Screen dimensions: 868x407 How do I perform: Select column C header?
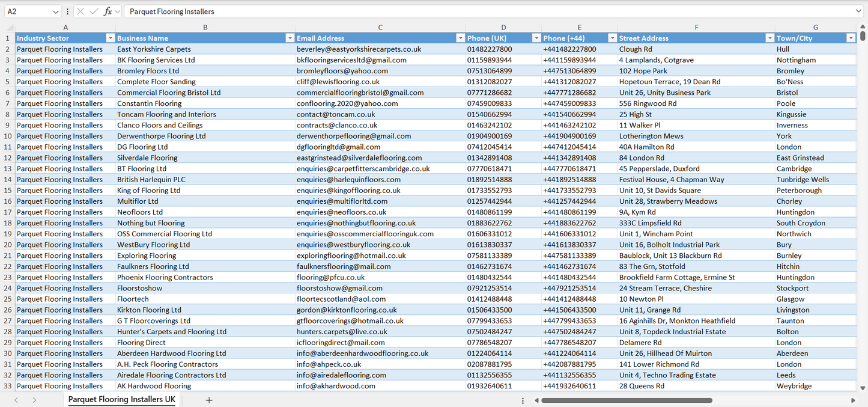point(380,27)
